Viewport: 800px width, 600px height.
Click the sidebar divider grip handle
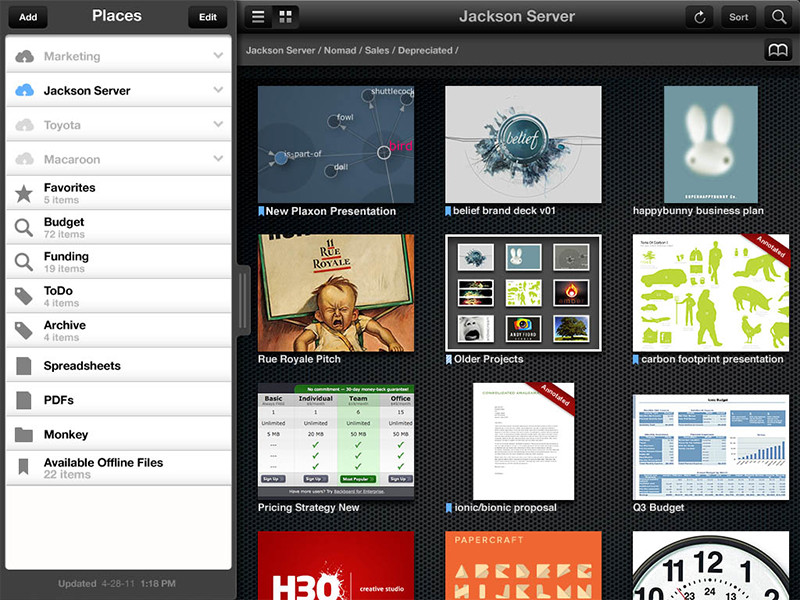click(x=240, y=298)
